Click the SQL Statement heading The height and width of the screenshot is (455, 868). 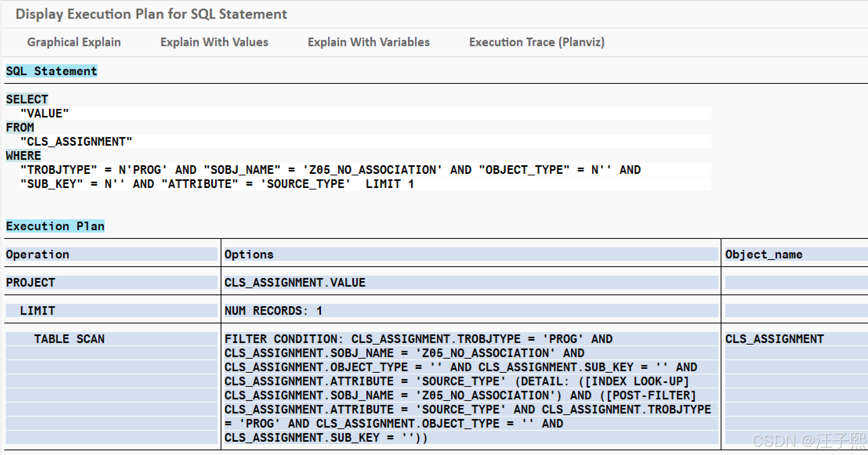click(51, 71)
